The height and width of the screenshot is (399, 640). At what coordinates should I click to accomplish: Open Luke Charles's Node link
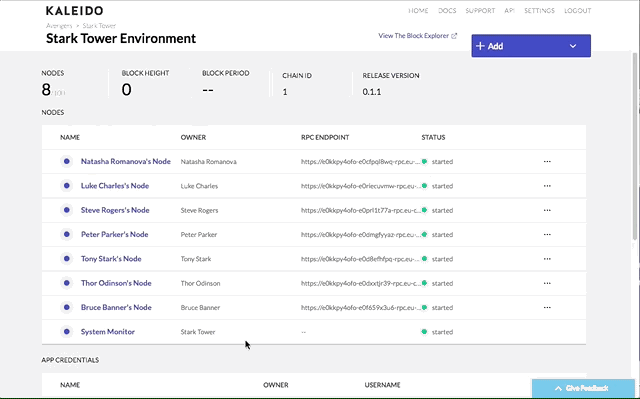[x=115, y=186]
